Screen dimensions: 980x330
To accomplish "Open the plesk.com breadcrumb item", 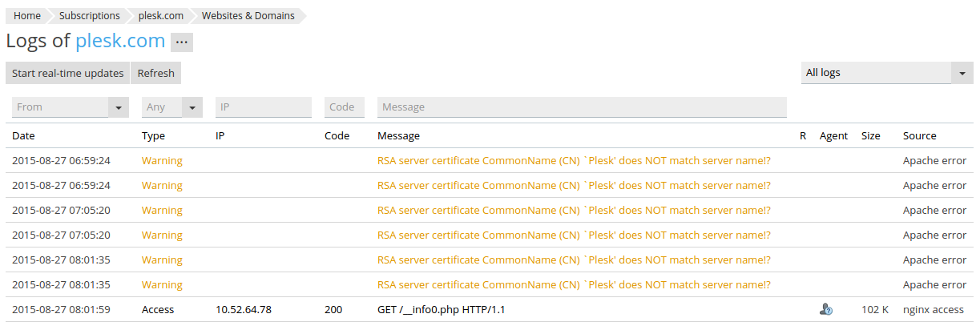I will 161,15.
